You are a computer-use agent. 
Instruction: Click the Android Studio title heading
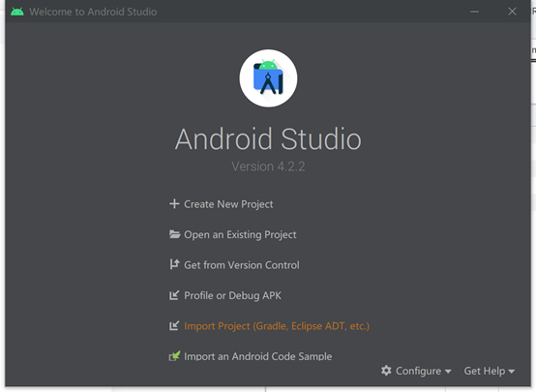point(268,138)
